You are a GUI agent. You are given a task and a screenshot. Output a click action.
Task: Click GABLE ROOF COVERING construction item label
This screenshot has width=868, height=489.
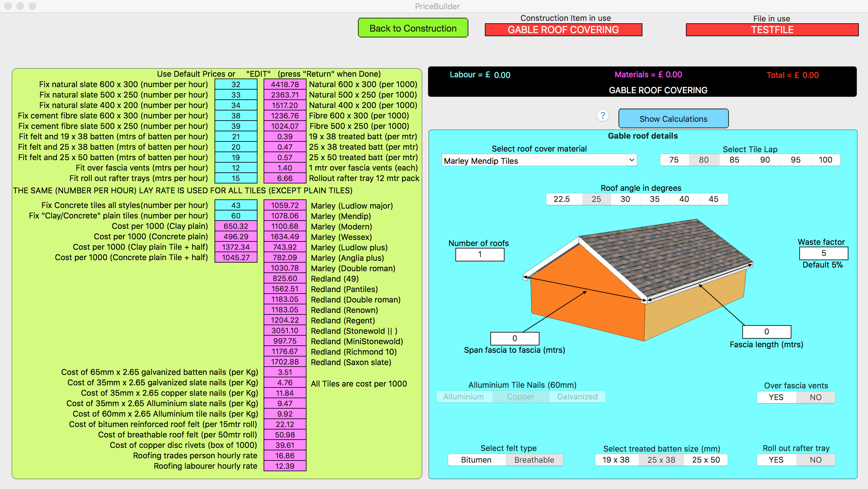coord(563,30)
